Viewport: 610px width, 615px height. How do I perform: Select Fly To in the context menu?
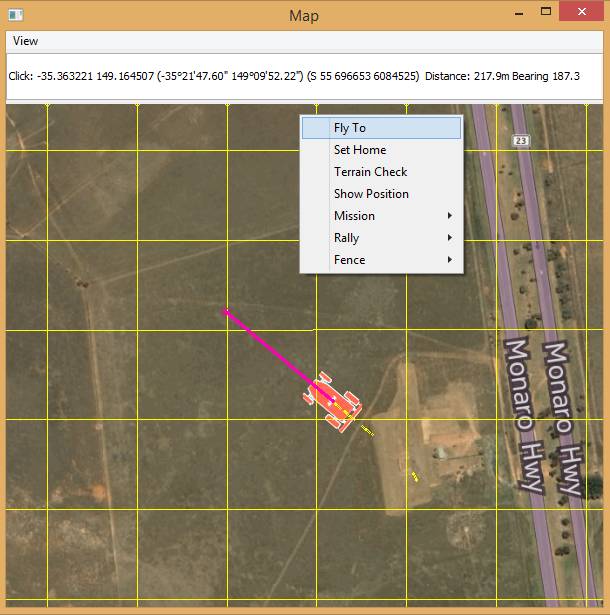[350, 128]
